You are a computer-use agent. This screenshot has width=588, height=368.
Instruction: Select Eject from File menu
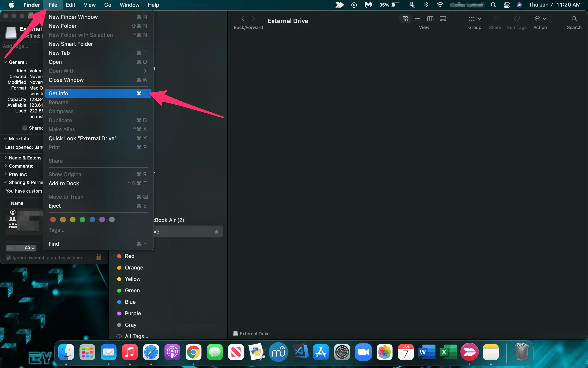98,206
